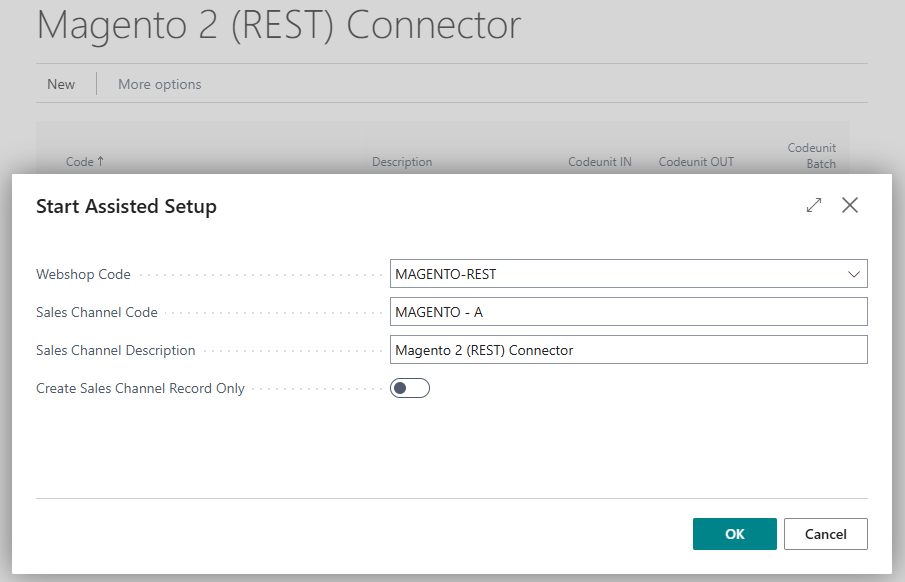Image resolution: width=905 pixels, height=582 pixels.
Task: Sort by the Code column header
Action: point(85,162)
